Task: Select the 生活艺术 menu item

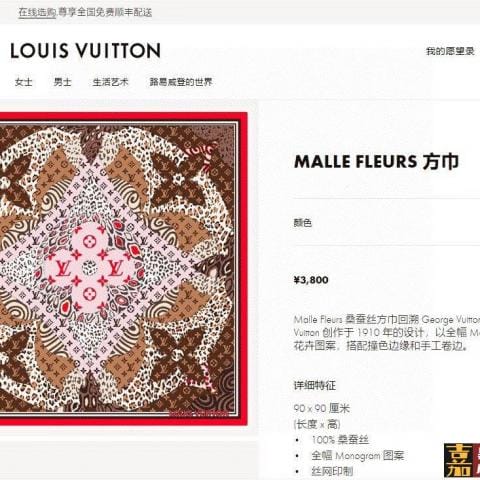Action: (x=111, y=82)
